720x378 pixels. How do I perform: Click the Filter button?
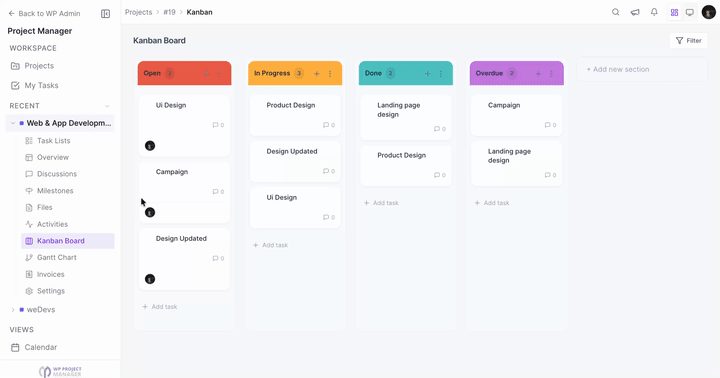coord(688,40)
